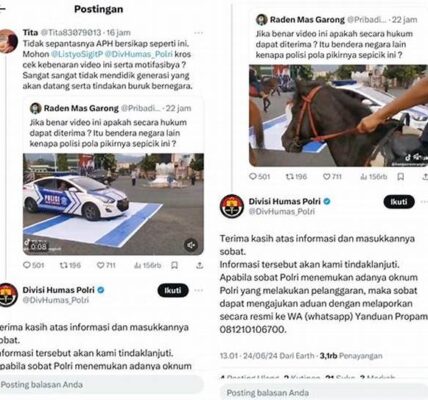This screenshot has width=428, height=400.
Task: Like the left post with 711 hearts
Action: click(106, 265)
